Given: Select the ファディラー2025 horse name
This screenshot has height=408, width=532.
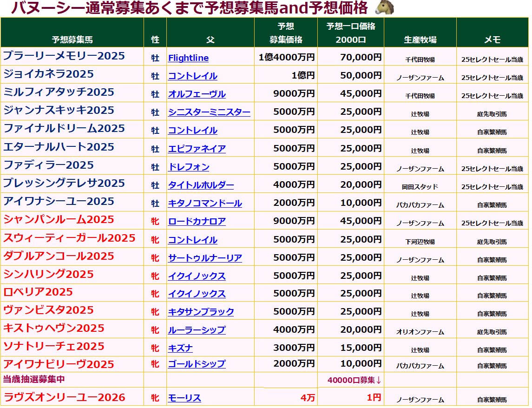Looking at the screenshot, I should [48, 165].
